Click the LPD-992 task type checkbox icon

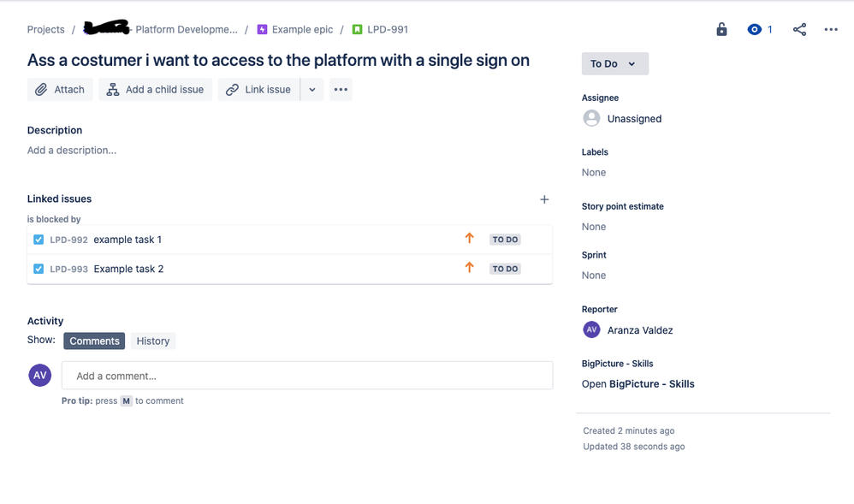pyautogui.click(x=39, y=240)
